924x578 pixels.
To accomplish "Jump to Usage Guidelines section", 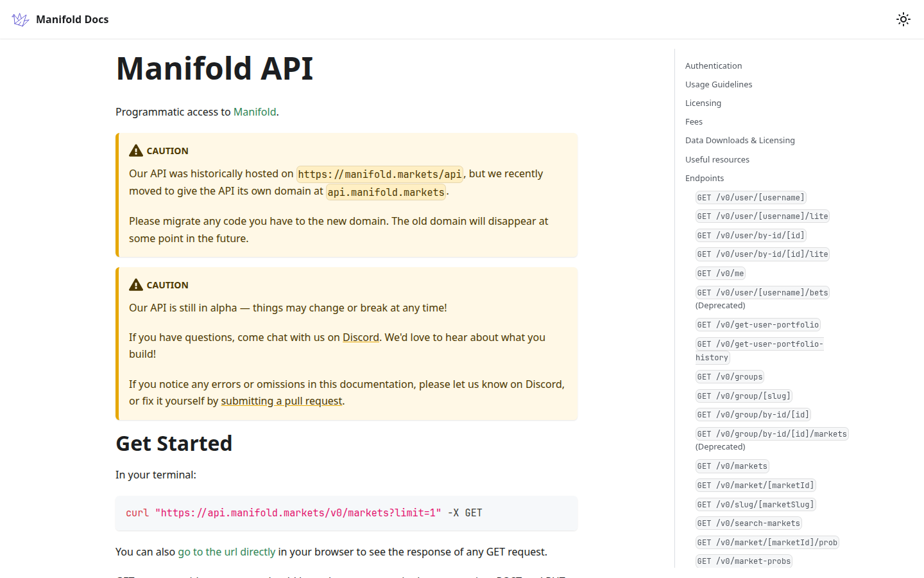I will pos(719,84).
